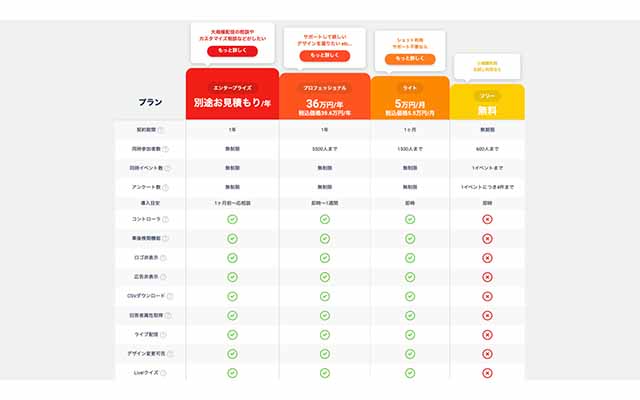Click Light plan check mark in CSVダウンロード row
Image resolution: width=640 pixels, height=400 pixels.
[410, 296]
